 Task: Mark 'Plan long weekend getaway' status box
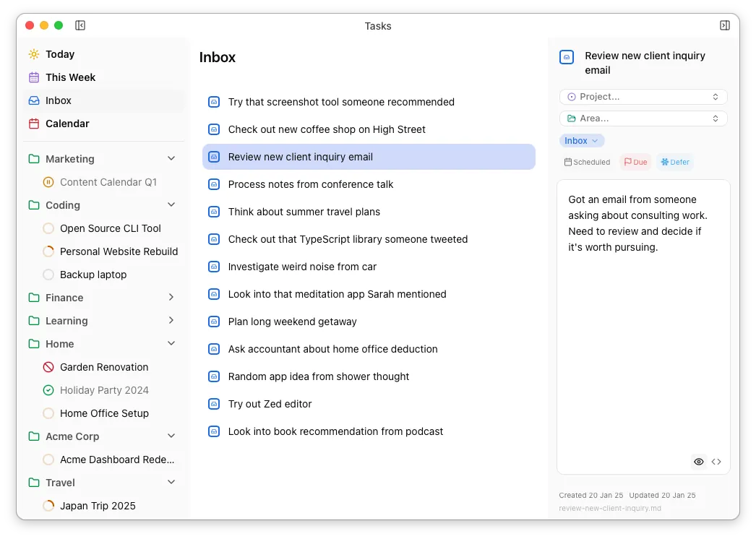pyautogui.click(x=214, y=322)
